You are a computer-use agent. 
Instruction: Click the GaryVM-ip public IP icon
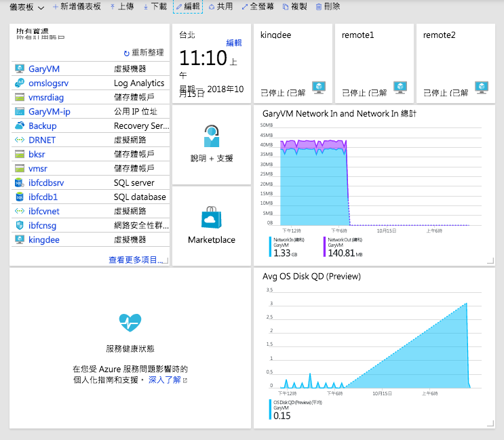pos(20,111)
